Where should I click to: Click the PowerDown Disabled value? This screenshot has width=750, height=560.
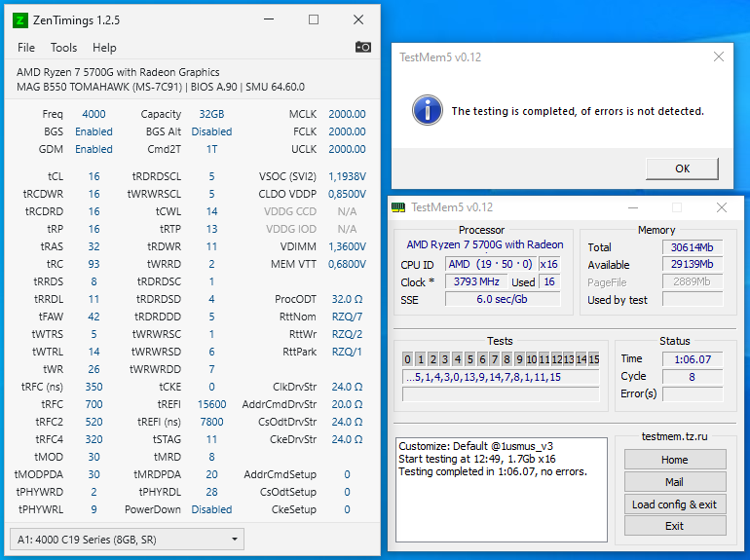tap(211, 509)
